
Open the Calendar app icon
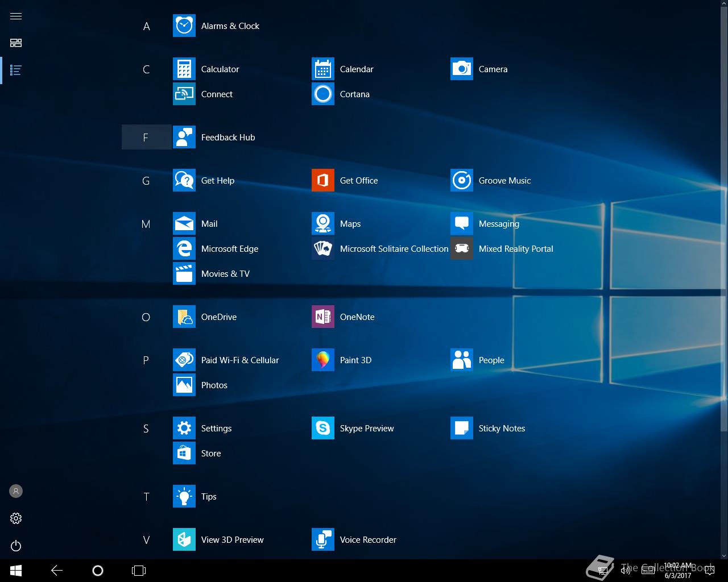[x=323, y=69]
